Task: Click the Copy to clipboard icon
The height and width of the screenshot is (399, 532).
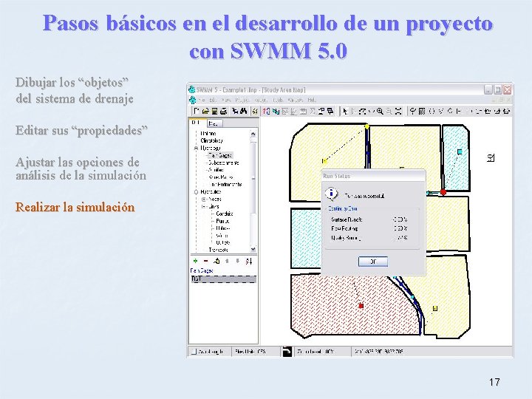Action: coord(235,112)
